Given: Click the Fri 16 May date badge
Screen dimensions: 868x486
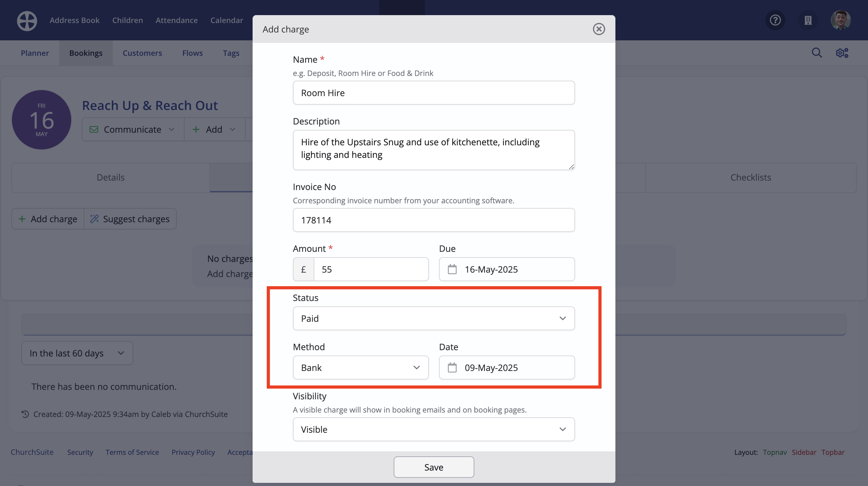Looking at the screenshot, I should click(42, 120).
